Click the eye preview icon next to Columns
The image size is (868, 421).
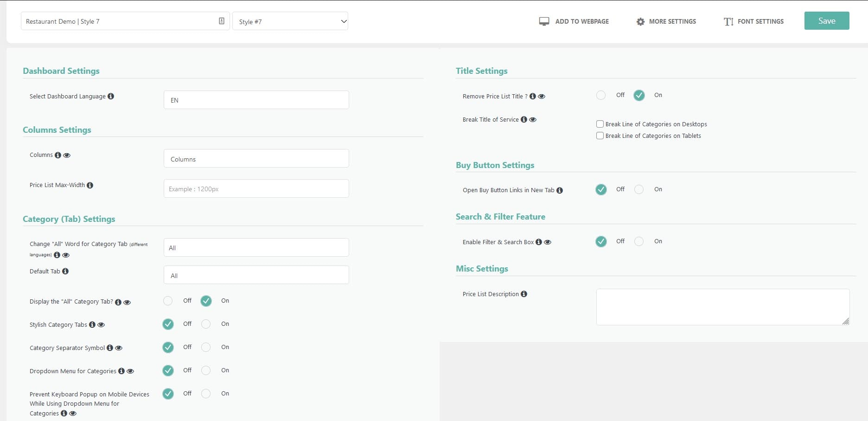67,155
